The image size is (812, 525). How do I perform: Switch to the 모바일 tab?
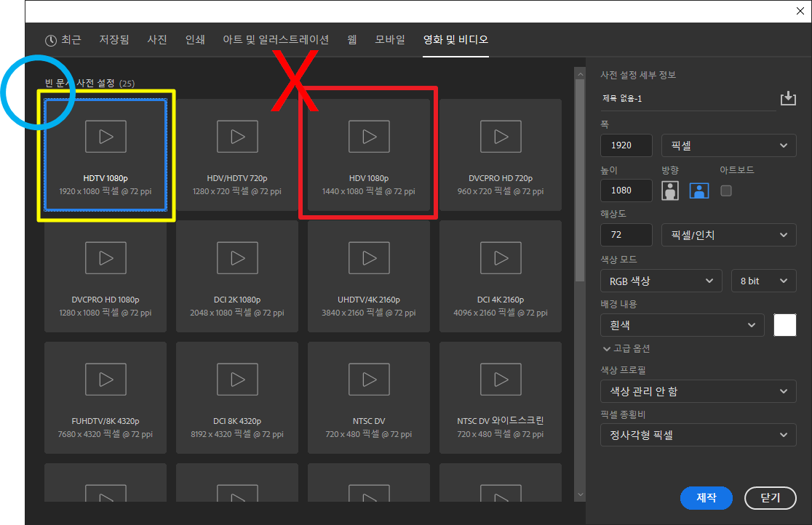(x=390, y=40)
